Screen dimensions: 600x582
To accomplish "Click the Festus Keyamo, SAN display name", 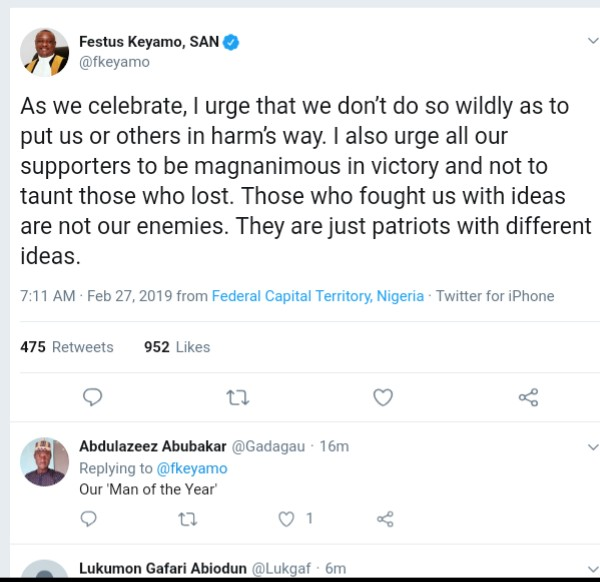I will (148, 42).
